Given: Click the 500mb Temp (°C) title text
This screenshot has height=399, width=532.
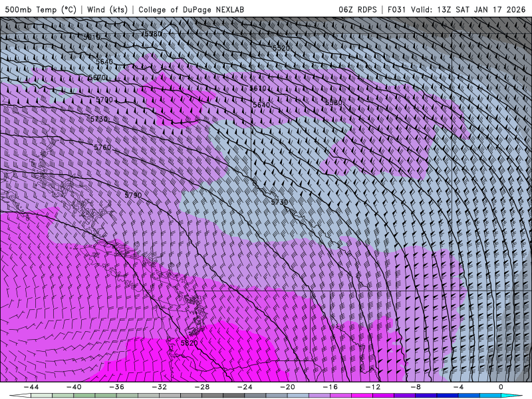Looking at the screenshot, I should (x=40, y=10).
